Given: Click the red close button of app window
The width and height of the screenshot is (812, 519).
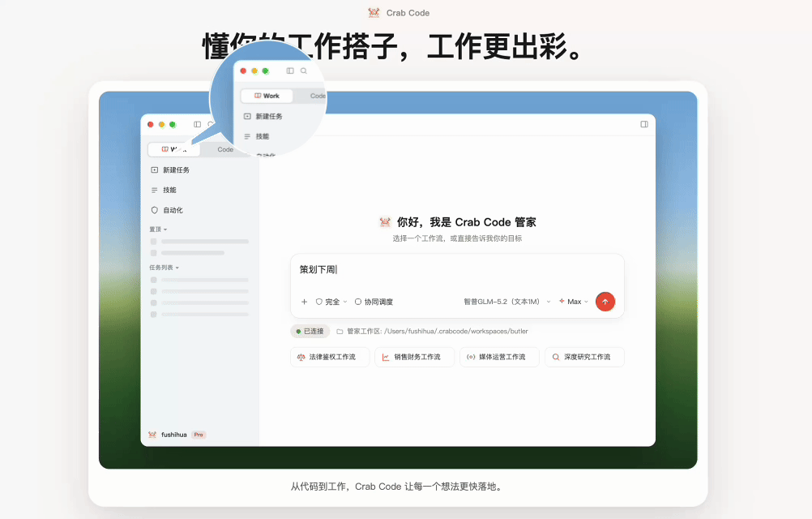Looking at the screenshot, I should click(x=150, y=124).
